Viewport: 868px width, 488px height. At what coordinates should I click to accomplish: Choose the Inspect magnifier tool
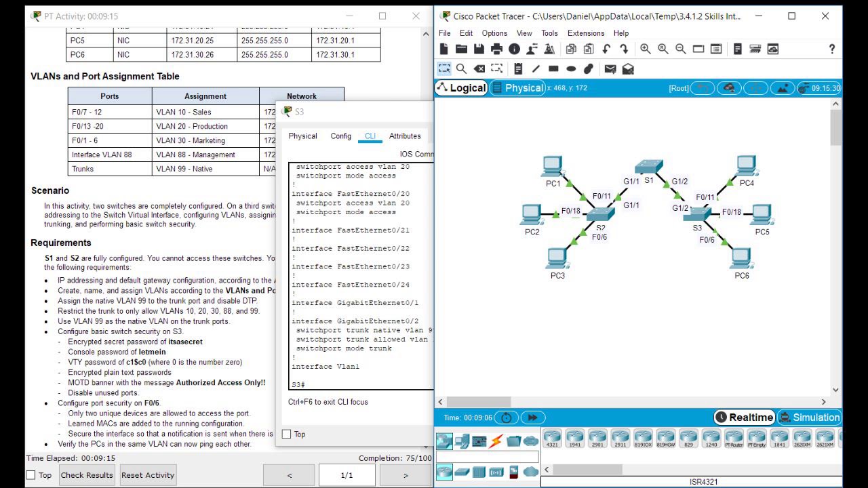pyautogui.click(x=461, y=68)
